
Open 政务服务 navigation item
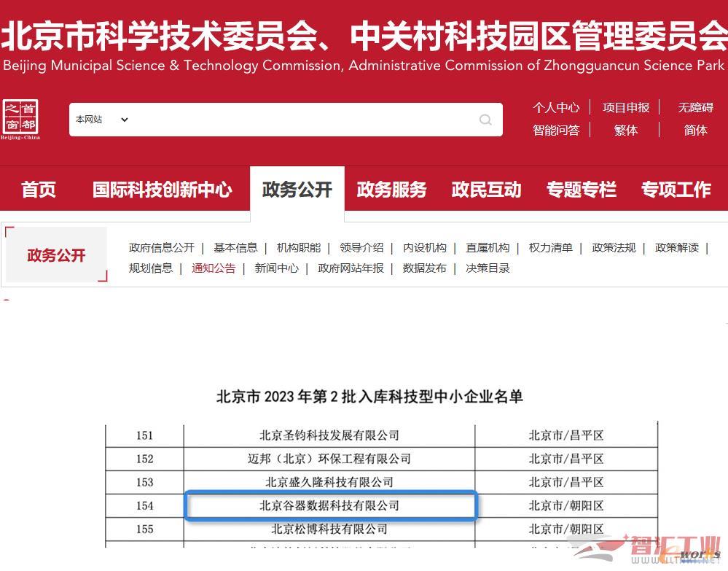click(391, 190)
